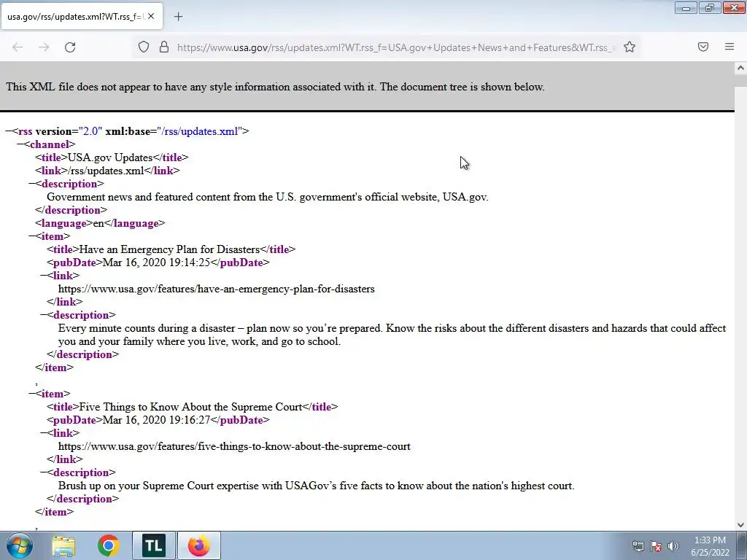Viewport: 747px width, 560px height.
Task: Show the clock reading 1:33 PM
Action: pyautogui.click(x=710, y=540)
